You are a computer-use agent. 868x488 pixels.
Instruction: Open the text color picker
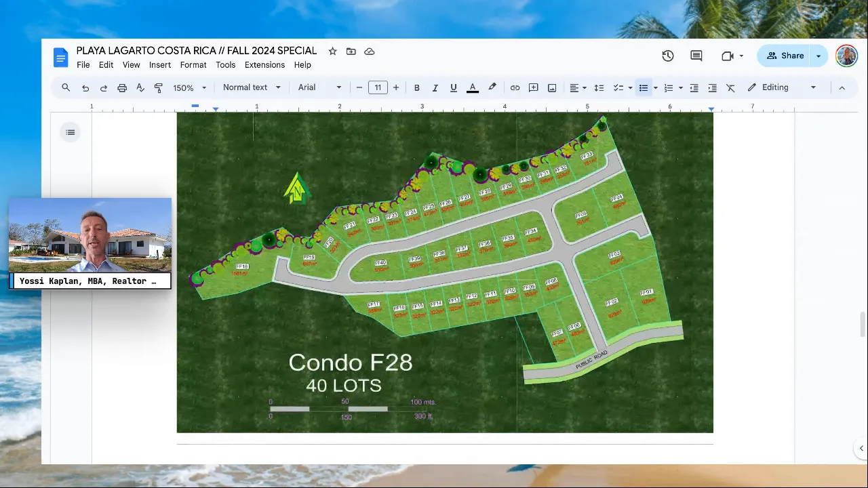pyautogui.click(x=473, y=87)
